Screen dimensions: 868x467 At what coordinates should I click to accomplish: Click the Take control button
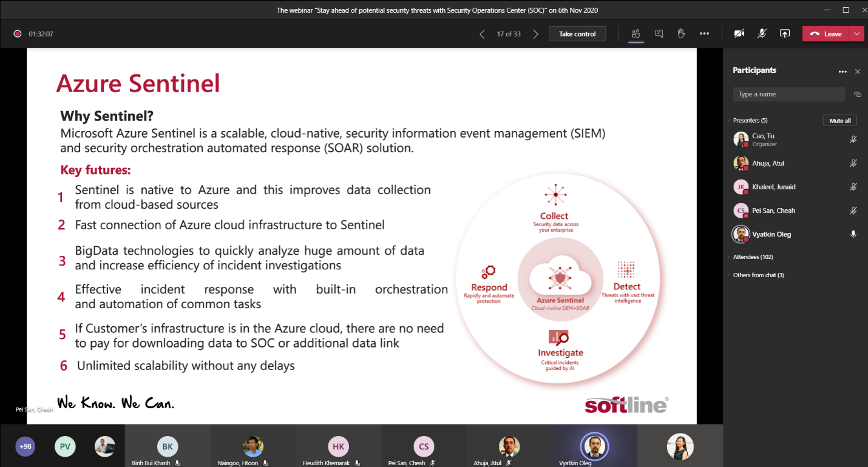point(577,34)
